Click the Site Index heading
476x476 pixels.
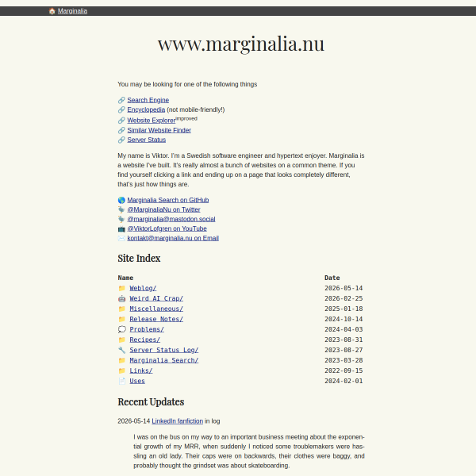139,259
